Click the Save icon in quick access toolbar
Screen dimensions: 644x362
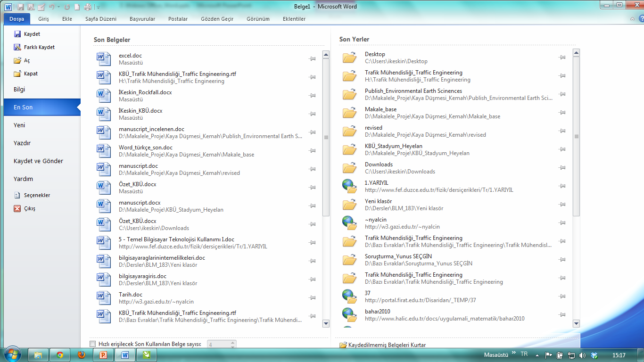20,7
